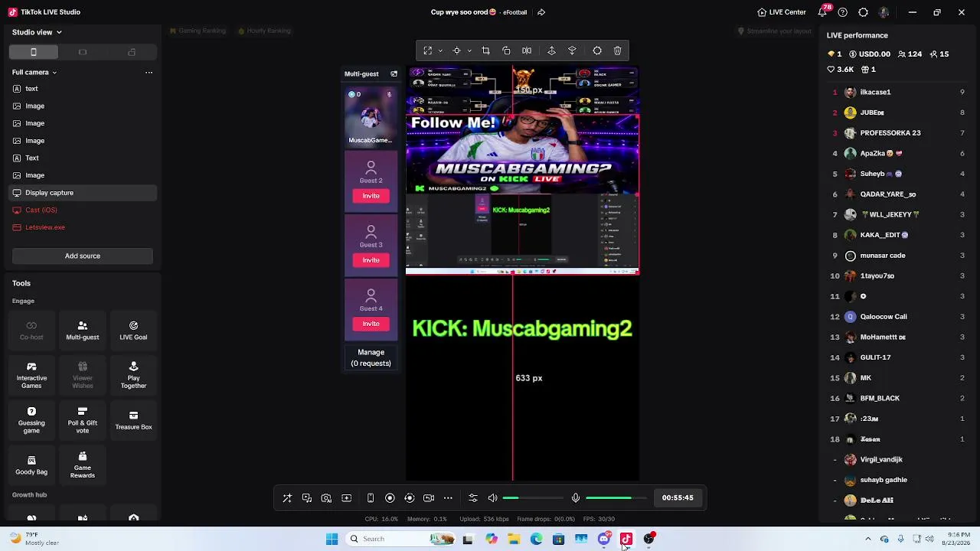Expand the Studio view dropdown
This screenshot has height=551, width=980.
tap(37, 32)
